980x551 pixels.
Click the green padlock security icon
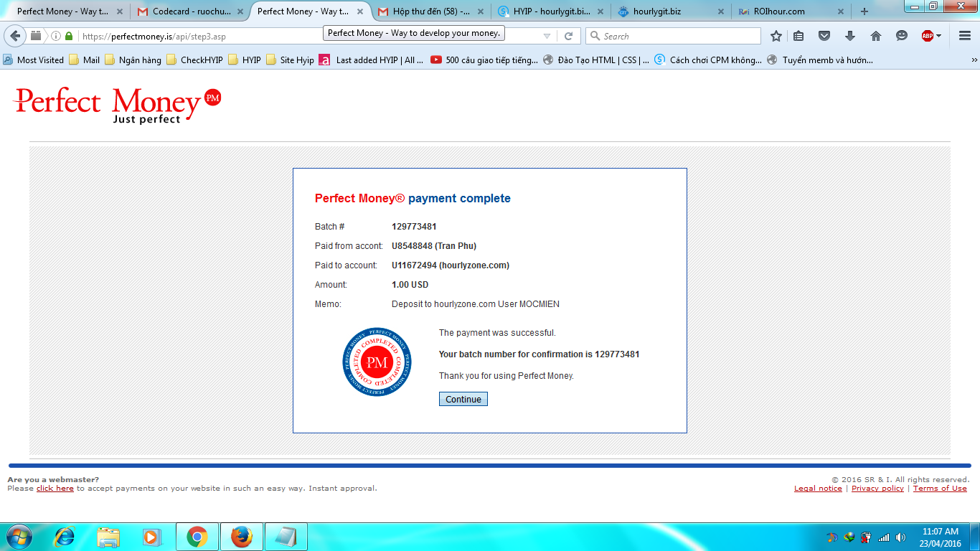point(69,36)
